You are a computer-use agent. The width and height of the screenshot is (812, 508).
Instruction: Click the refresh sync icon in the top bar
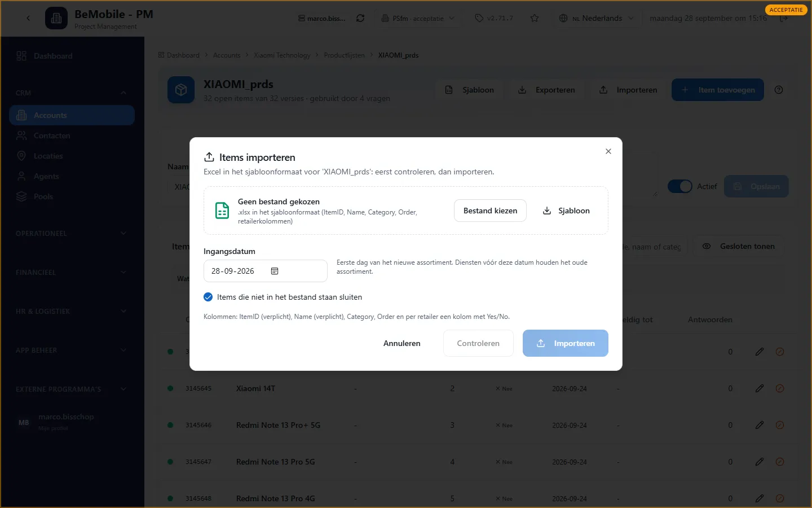360,18
